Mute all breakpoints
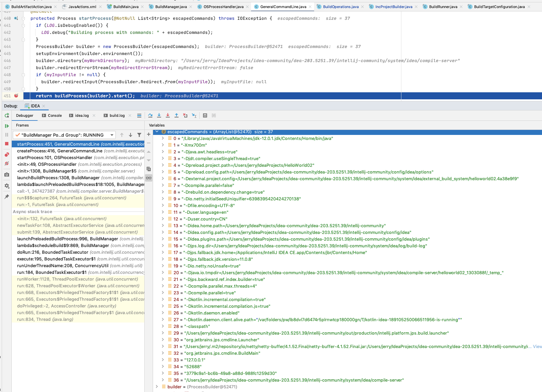 [6, 163]
